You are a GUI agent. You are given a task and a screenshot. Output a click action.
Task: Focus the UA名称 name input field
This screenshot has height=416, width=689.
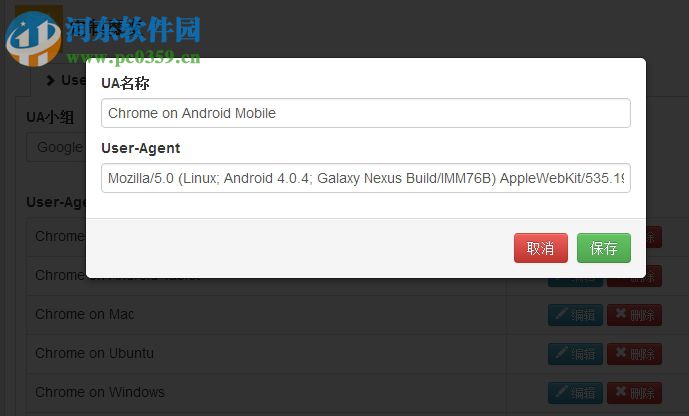[x=366, y=113]
